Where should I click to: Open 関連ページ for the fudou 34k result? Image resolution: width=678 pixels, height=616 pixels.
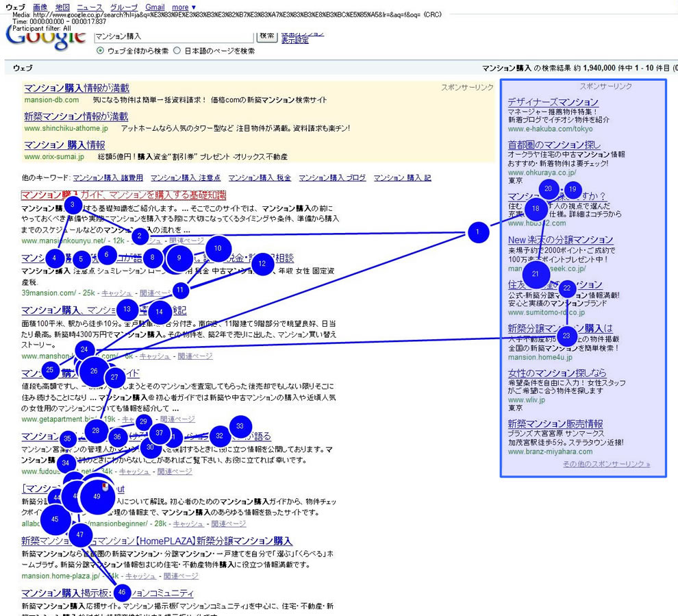click(175, 471)
